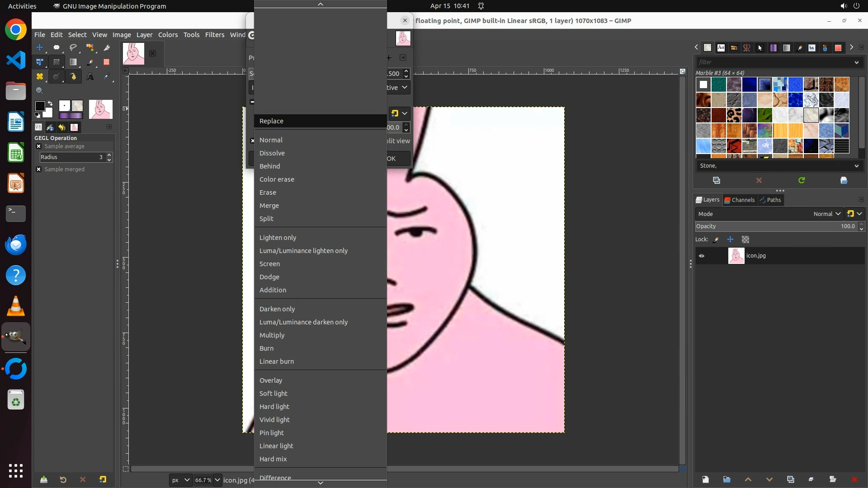Refresh patterns with green arrow icon

pos(802,180)
